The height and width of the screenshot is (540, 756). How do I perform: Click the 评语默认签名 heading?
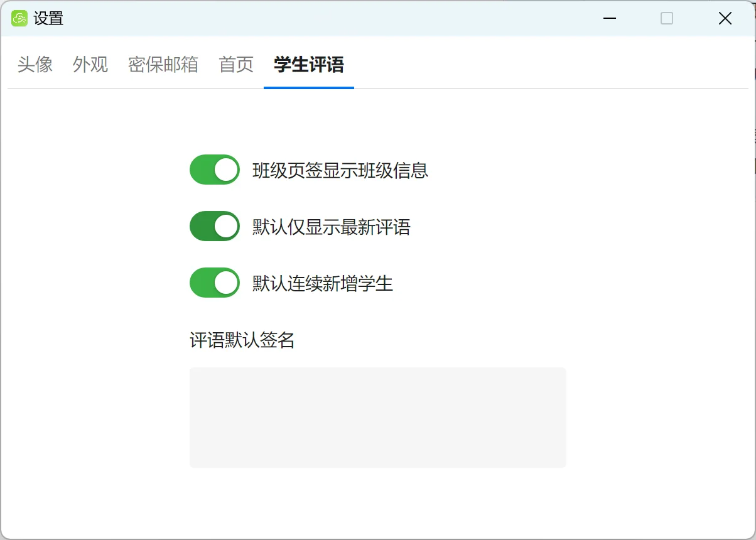pyautogui.click(x=242, y=340)
